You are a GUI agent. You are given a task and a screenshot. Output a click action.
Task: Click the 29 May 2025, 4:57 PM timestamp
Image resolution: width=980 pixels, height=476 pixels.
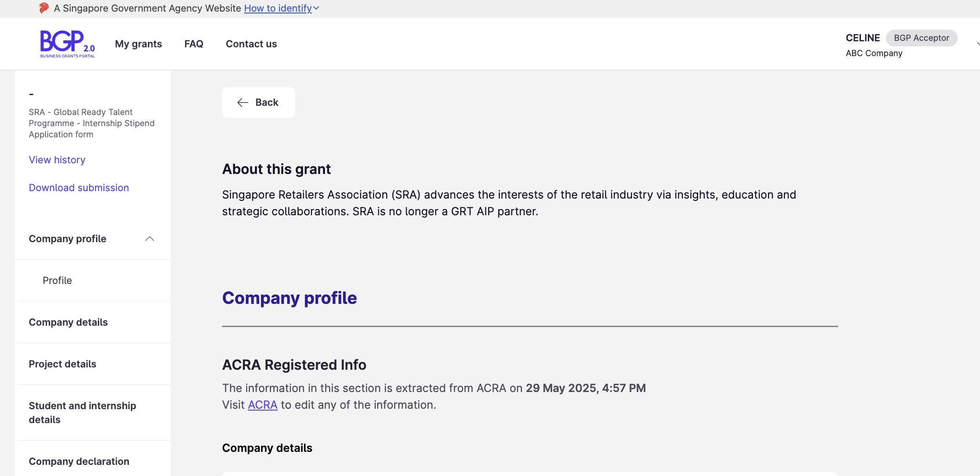(585, 388)
